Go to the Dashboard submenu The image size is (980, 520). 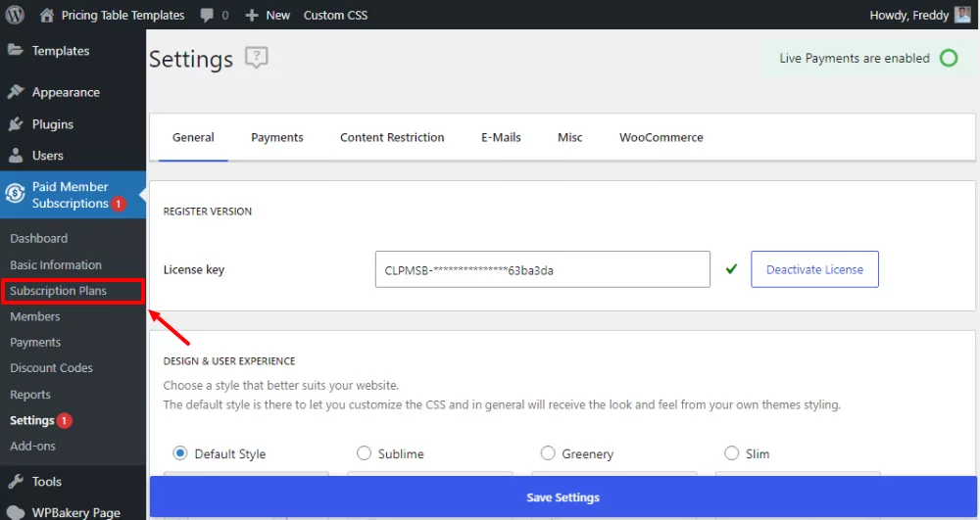(39, 239)
